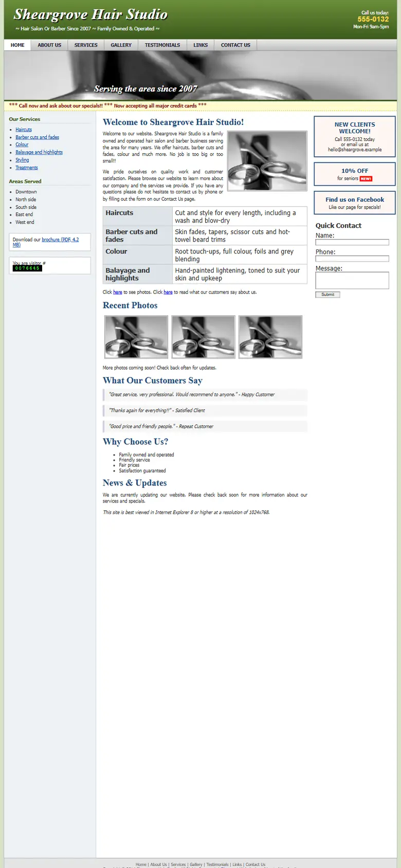
Task: Download the brochure PDF link
Action: 60,240
